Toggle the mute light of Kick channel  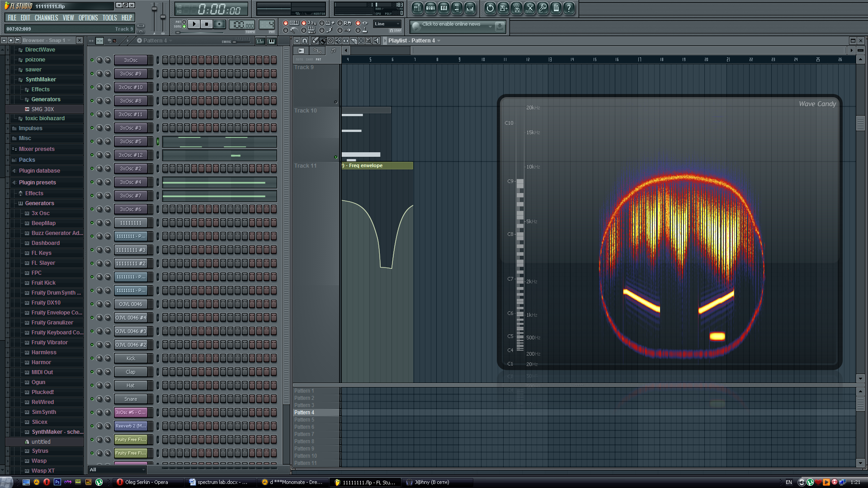[x=92, y=358]
